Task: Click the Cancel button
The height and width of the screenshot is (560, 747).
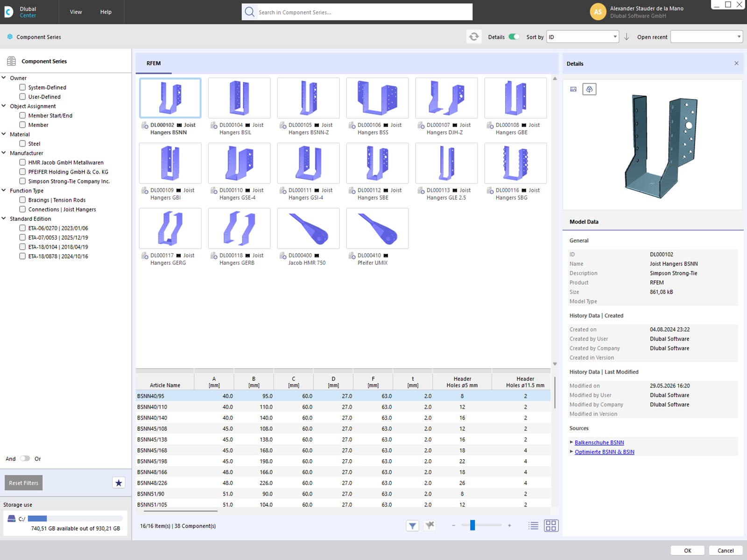Action: coord(726,551)
